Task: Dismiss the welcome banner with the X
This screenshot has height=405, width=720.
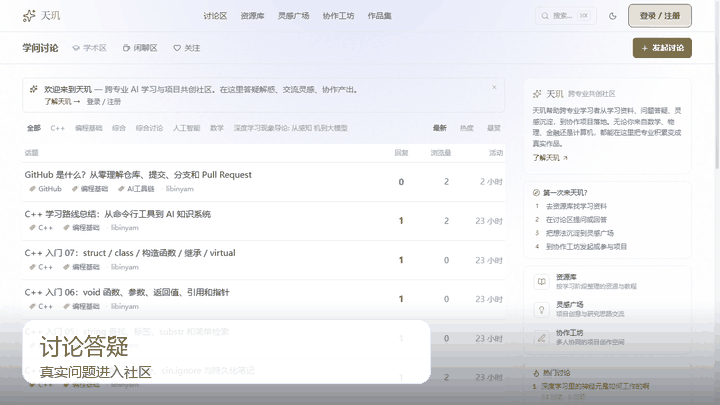Action: [x=494, y=87]
